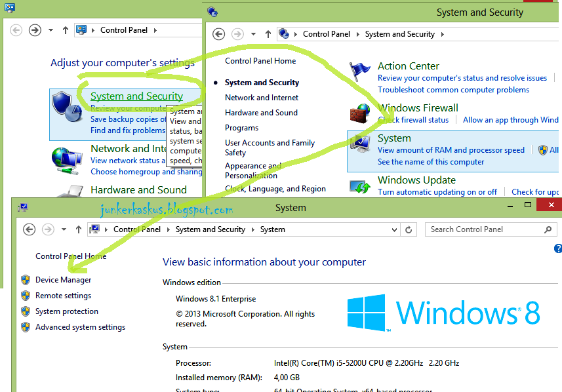
Task: Click Windows Firewall brick wall icon
Action: (360, 113)
